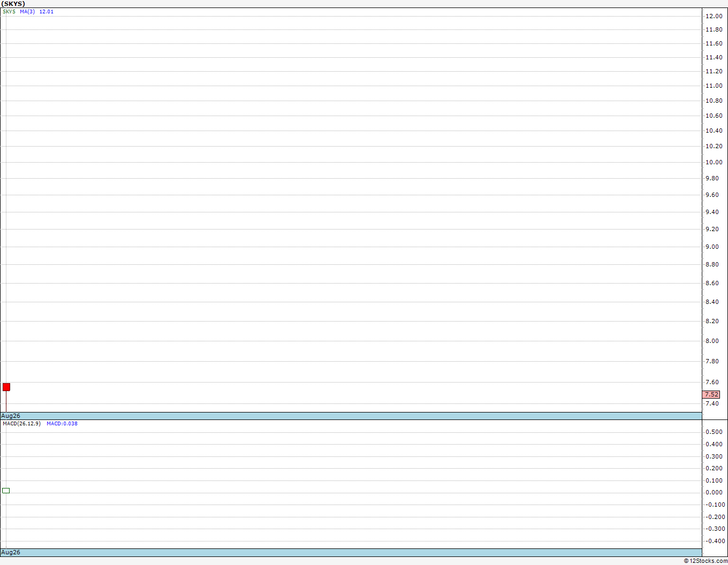Click the 0.000 MACD axis label
This screenshot has width=728, height=565.
tap(714, 492)
